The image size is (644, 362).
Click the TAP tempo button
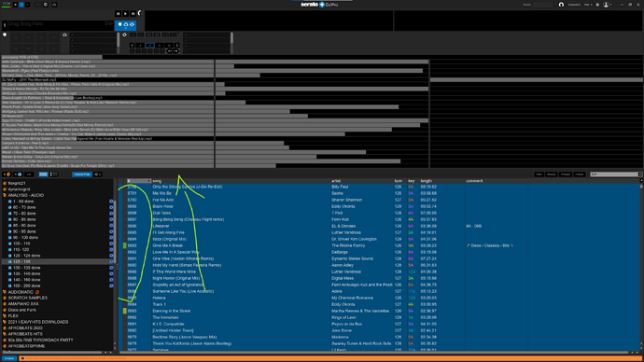tap(108, 24)
